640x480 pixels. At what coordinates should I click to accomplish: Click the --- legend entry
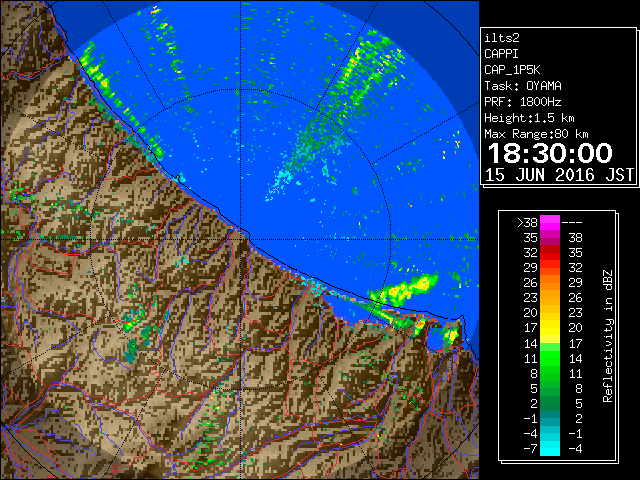(572, 223)
